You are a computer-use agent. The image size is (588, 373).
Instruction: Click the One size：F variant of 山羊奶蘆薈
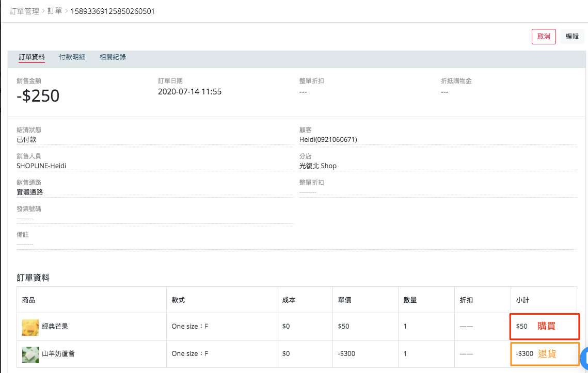(x=190, y=353)
